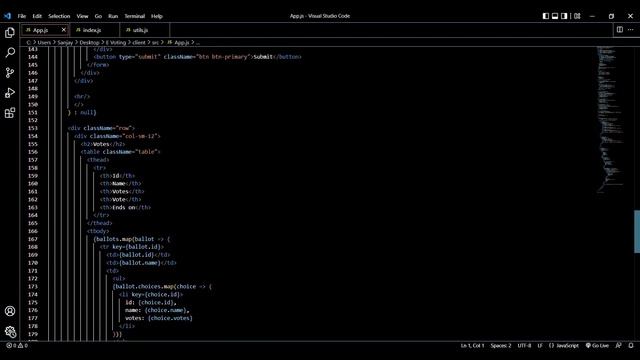The image size is (640, 360).
Task: Open the Terminal menu
Action: pos(134,16)
